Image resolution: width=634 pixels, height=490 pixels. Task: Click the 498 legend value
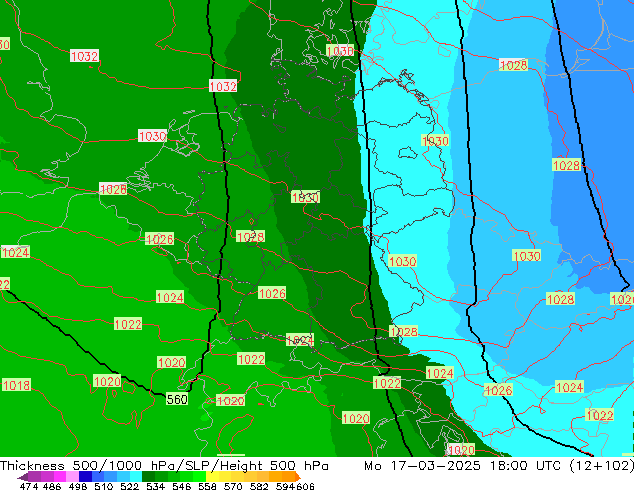(78, 486)
